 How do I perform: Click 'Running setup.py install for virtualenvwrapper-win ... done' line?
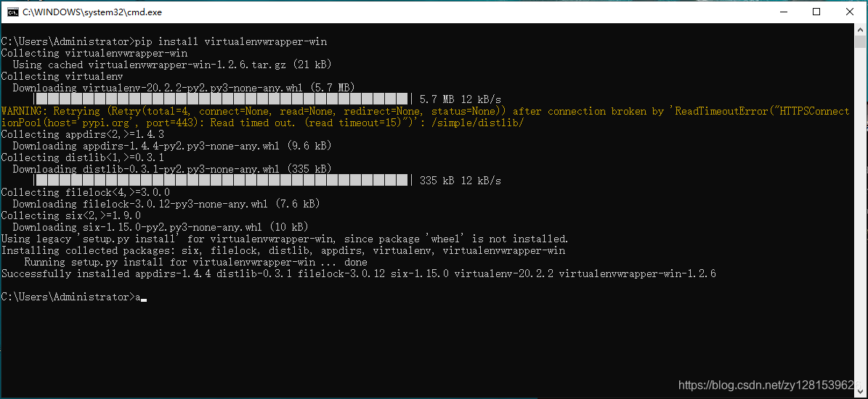pos(196,262)
